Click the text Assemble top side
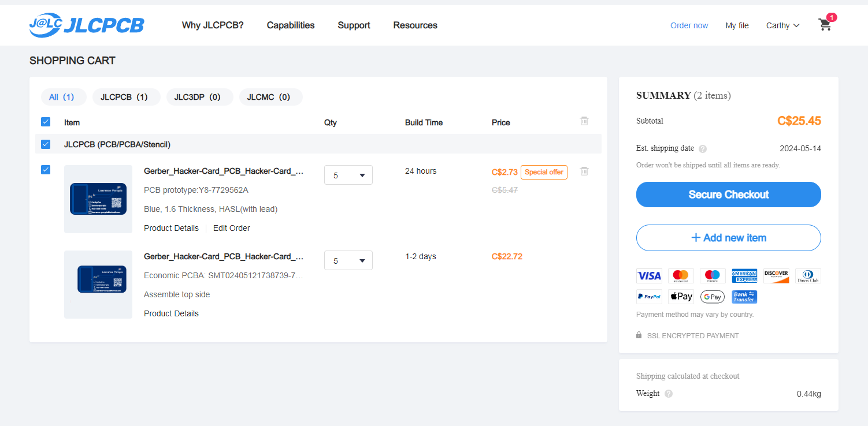 point(177,294)
